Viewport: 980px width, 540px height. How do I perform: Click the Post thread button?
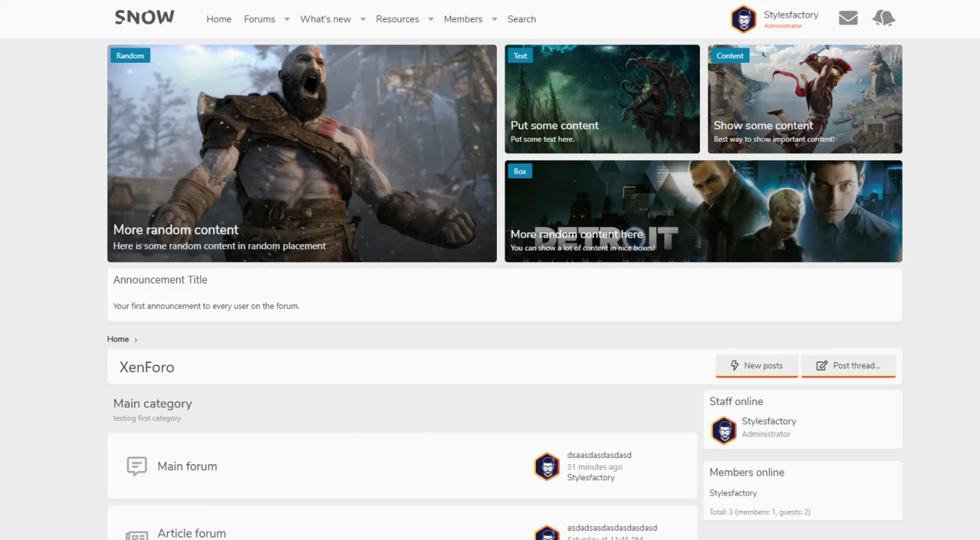coord(848,365)
